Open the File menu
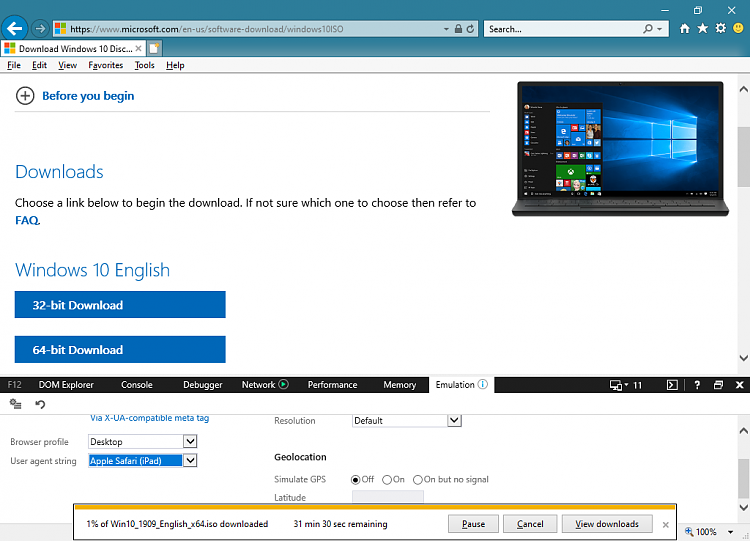 coord(14,65)
